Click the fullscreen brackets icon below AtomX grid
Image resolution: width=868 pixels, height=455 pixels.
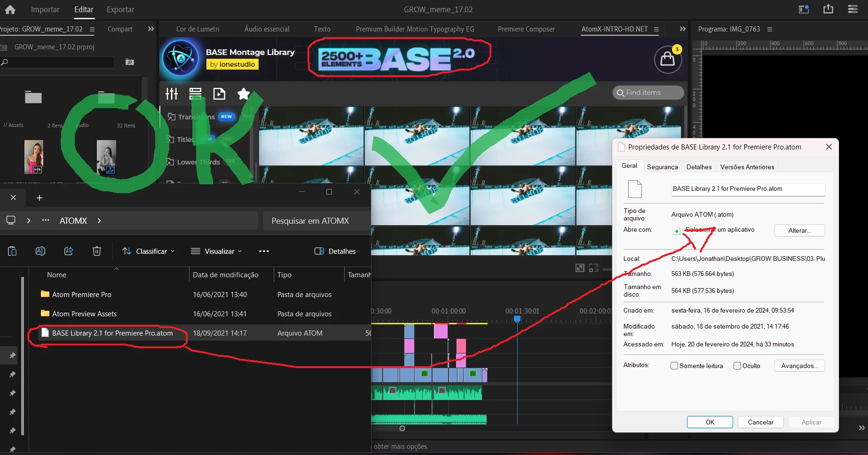coord(593,268)
